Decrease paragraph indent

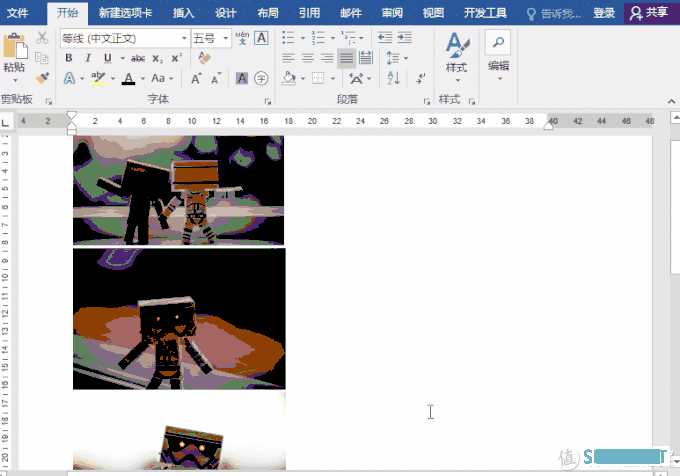tap(385, 38)
